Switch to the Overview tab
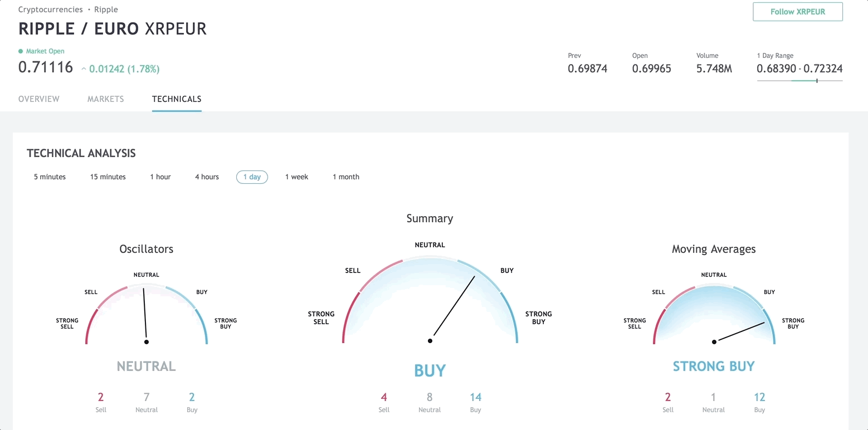 (x=39, y=99)
